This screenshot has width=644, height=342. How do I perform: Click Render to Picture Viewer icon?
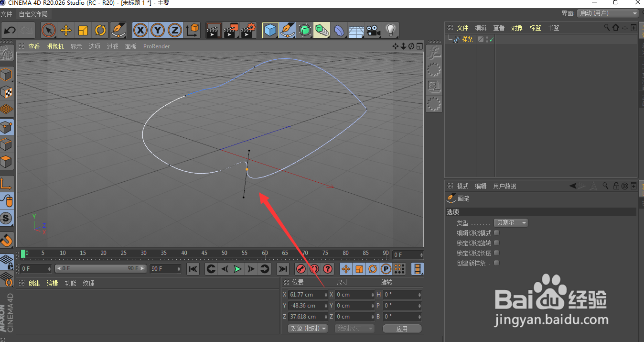click(x=231, y=30)
